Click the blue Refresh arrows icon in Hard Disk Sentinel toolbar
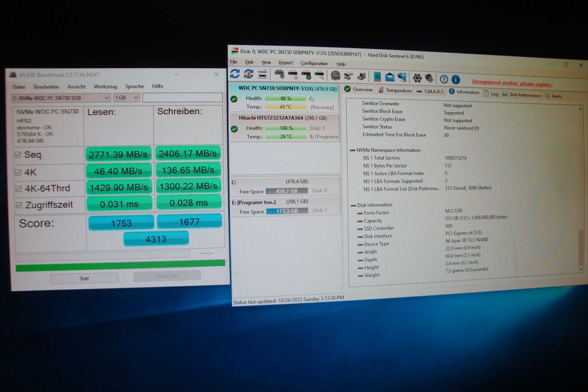Image resolution: width=588 pixels, height=392 pixels. 235,73
